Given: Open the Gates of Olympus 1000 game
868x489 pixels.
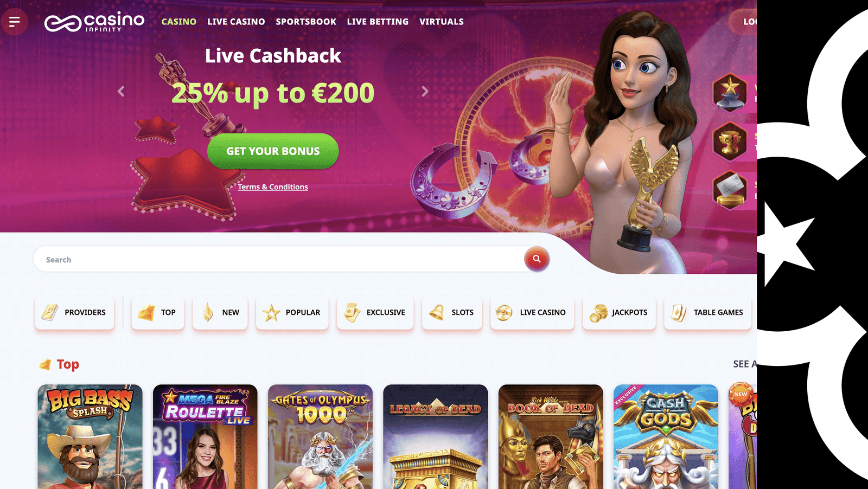Looking at the screenshot, I should (320, 437).
